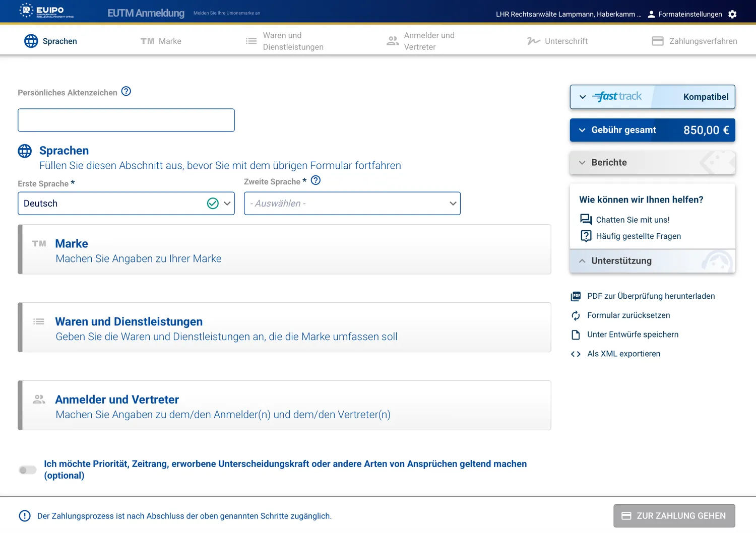
Task: Click Formular zurücksetzen link
Action: 628,315
